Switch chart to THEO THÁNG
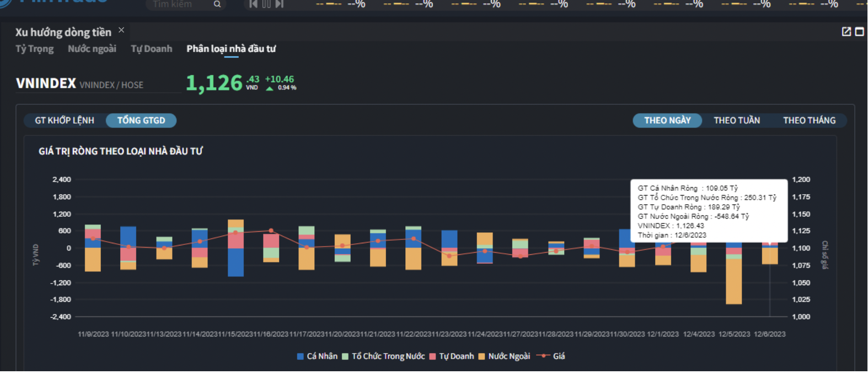 pyautogui.click(x=809, y=121)
